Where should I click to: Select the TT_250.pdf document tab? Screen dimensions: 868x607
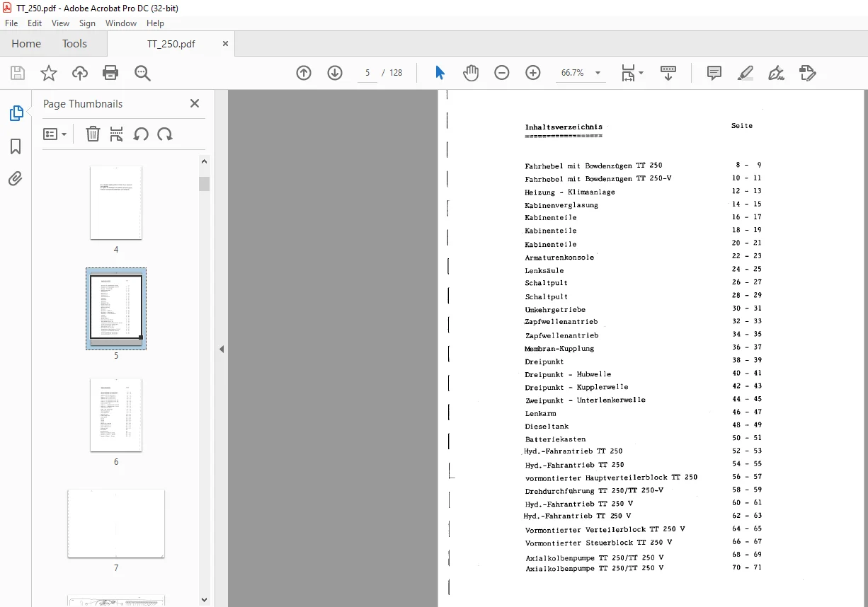171,43
